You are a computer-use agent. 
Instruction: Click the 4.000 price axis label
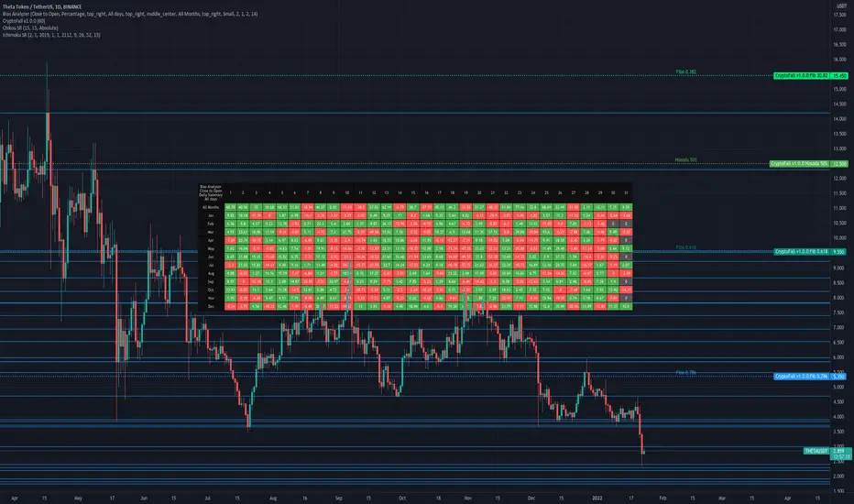(x=839, y=417)
